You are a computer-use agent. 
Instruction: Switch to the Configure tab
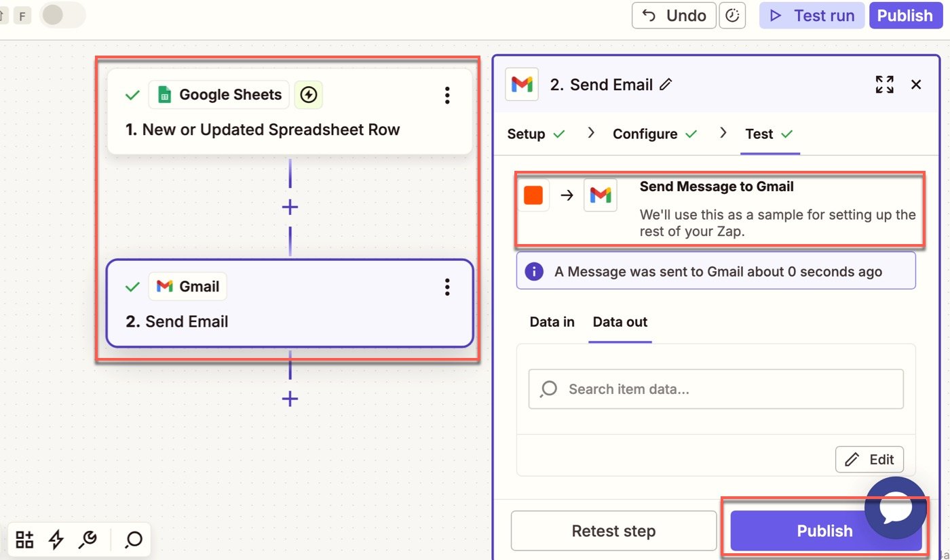[655, 134]
